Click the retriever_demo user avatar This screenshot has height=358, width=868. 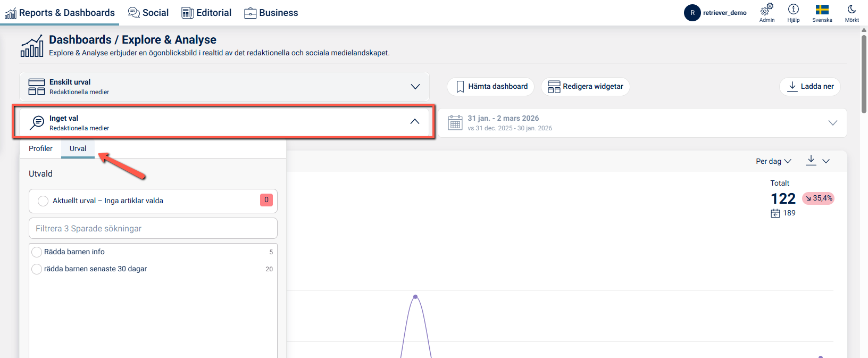tap(692, 13)
